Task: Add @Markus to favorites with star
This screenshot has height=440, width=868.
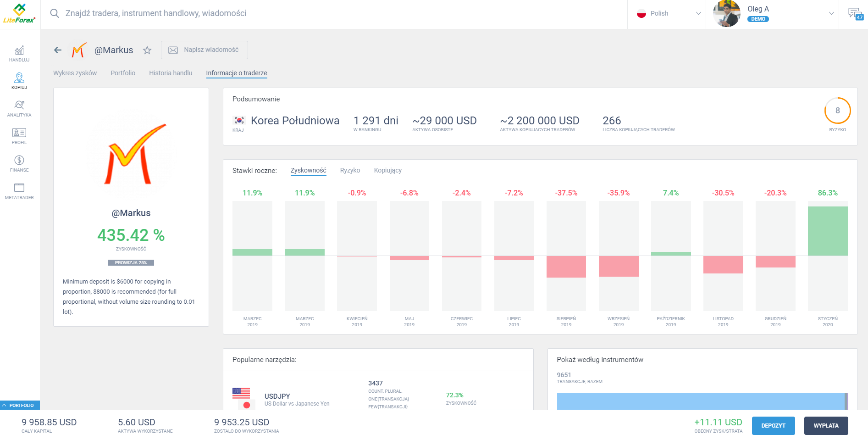Action: pos(147,50)
